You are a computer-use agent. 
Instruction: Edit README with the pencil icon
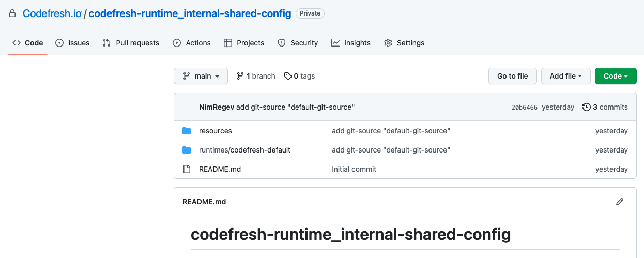coord(620,202)
